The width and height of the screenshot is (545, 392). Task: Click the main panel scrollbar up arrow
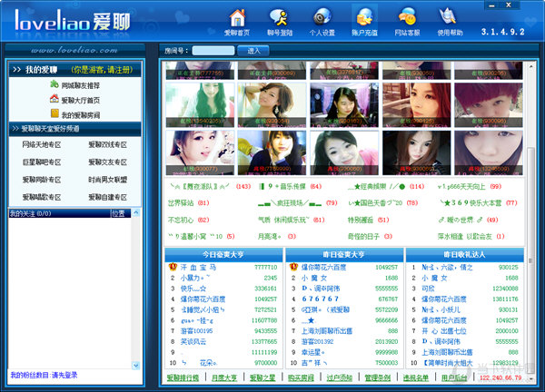pyautogui.click(x=530, y=66)
